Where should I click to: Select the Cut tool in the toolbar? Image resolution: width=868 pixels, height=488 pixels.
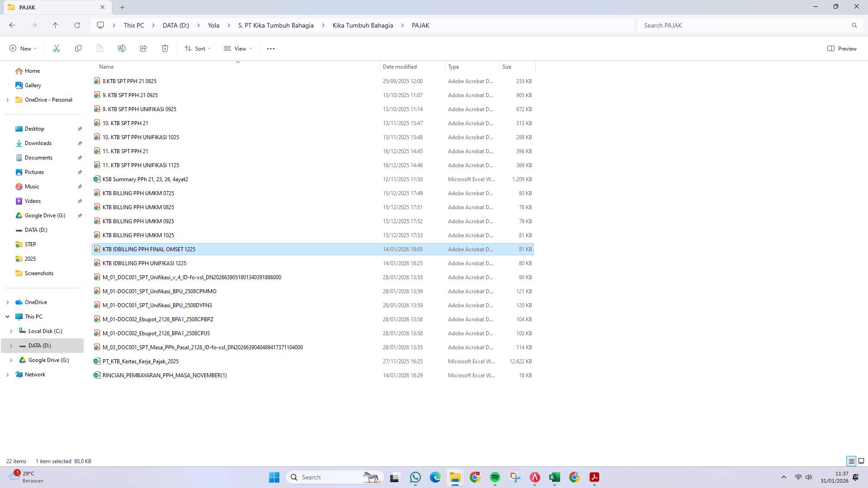coord(56,48)
